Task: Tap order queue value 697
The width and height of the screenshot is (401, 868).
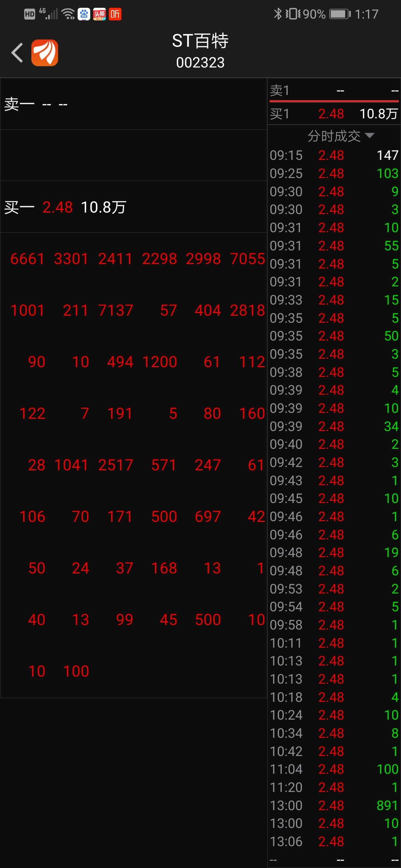Action: [208, 516]
